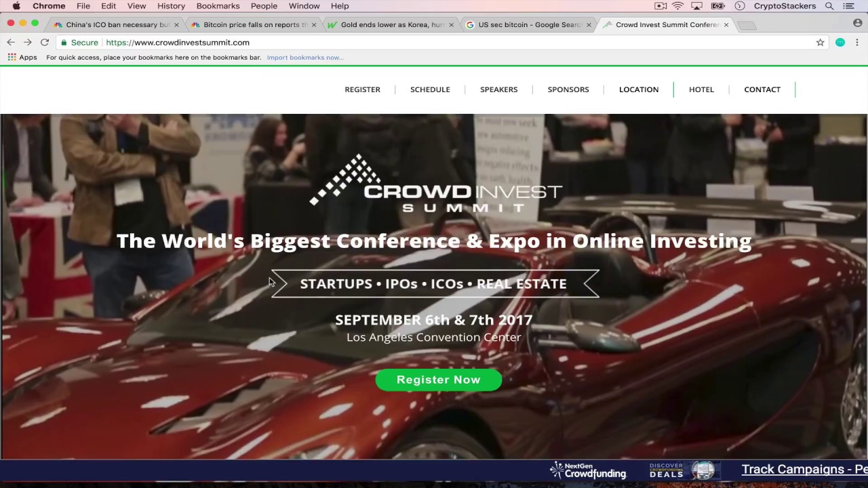Click the Secure padlock site info

79,42
